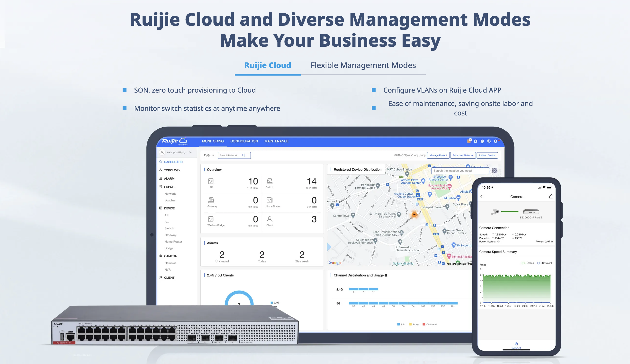Open the user account profile icon

[495, 141]
